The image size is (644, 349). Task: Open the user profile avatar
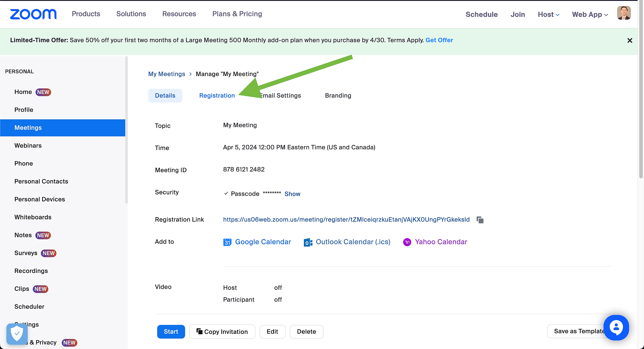(x=624, y=13)
